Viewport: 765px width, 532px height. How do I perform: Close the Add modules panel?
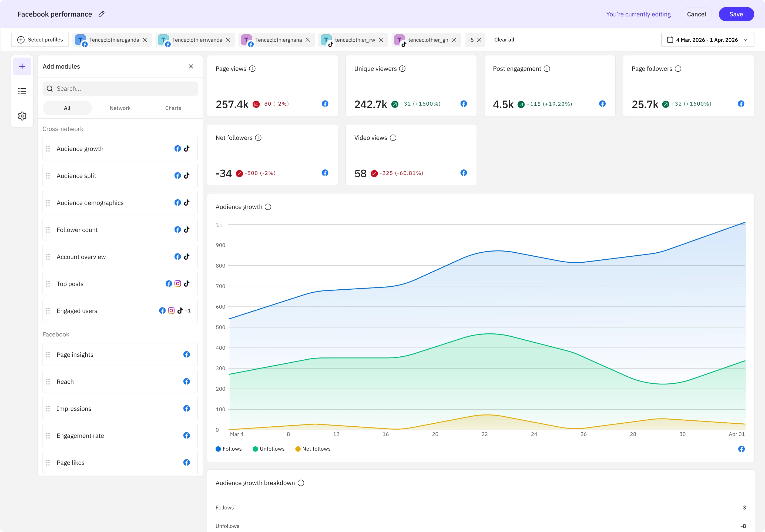(x=191, y=66)
